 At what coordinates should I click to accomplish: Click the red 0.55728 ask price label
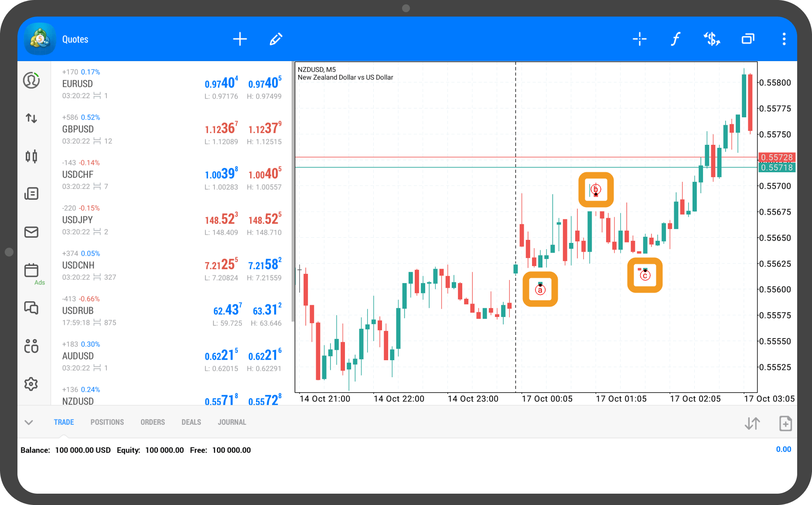[x=777, y=157]
